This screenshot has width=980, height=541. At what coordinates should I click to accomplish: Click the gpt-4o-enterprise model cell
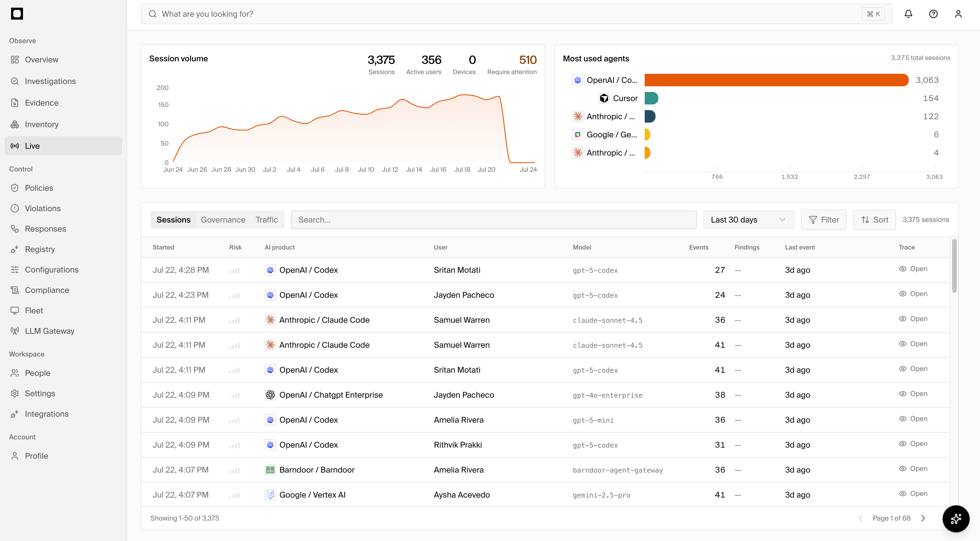click(608, 395)
